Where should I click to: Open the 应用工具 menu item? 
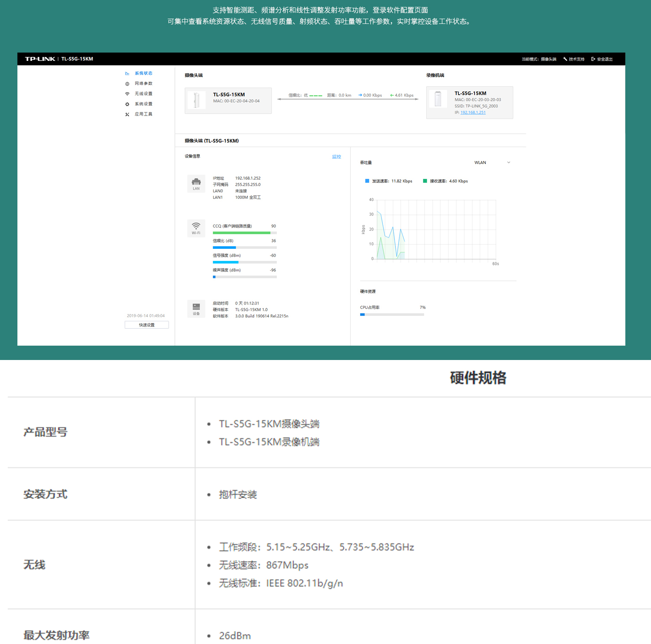143,114
